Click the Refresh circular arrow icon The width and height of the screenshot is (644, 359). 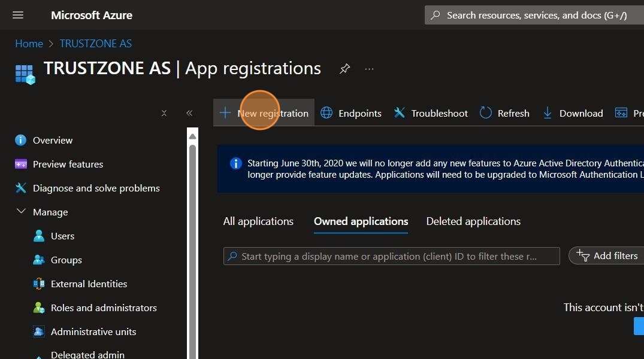(x=485, y=112)
